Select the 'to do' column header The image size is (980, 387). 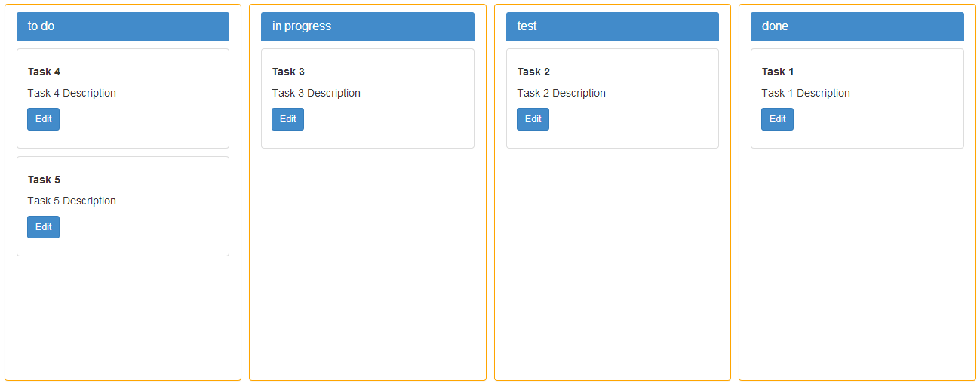click(123, 26)
